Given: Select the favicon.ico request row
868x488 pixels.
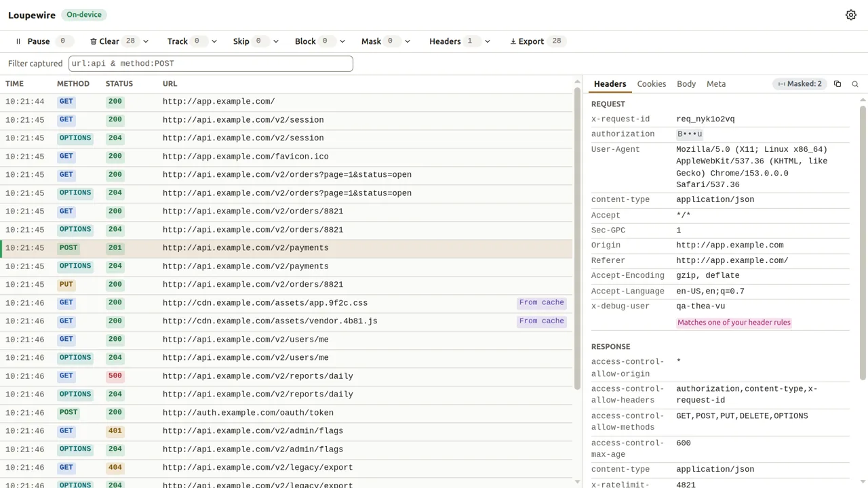Looking at the screenshot, I should [x=286, y=157].
